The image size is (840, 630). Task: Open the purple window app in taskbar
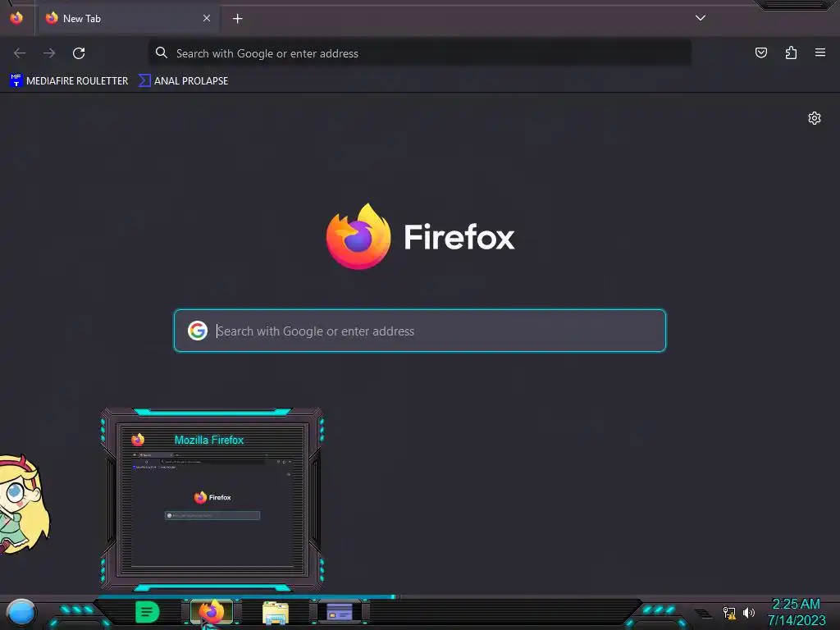pyautogui.click(x=340, y=612)
